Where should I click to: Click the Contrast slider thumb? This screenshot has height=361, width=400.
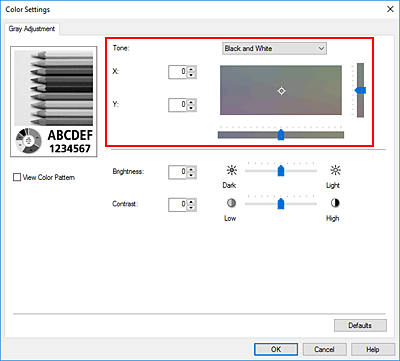tap(281, 203)
